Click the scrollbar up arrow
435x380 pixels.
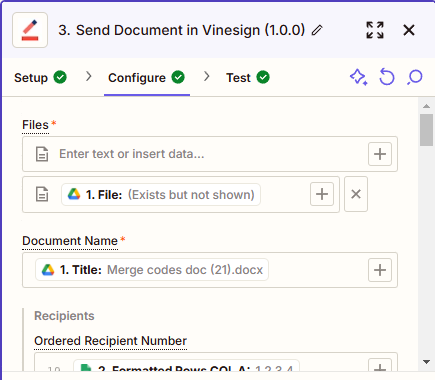(426, 106)
